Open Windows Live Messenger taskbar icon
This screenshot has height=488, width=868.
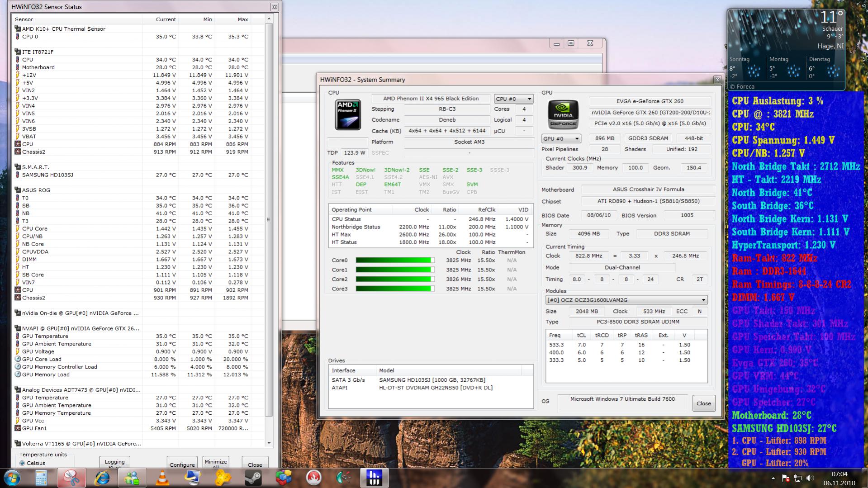pos(132,478)
